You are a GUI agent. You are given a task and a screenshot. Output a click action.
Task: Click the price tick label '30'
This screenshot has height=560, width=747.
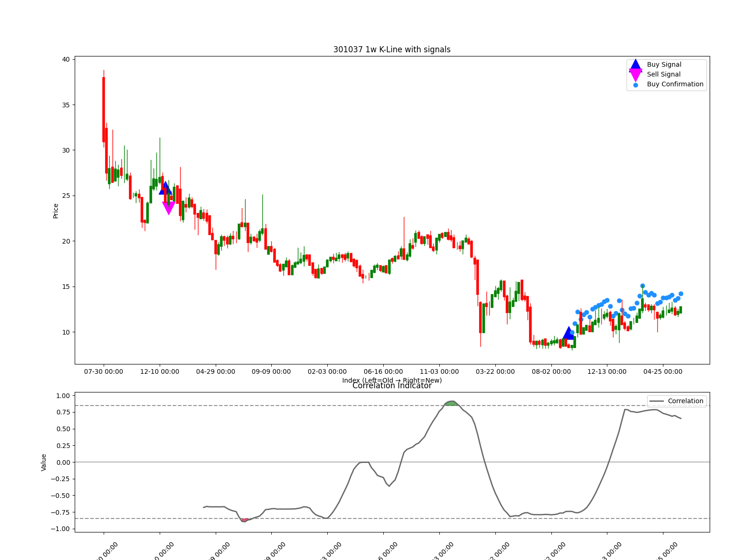pos(66,150)
